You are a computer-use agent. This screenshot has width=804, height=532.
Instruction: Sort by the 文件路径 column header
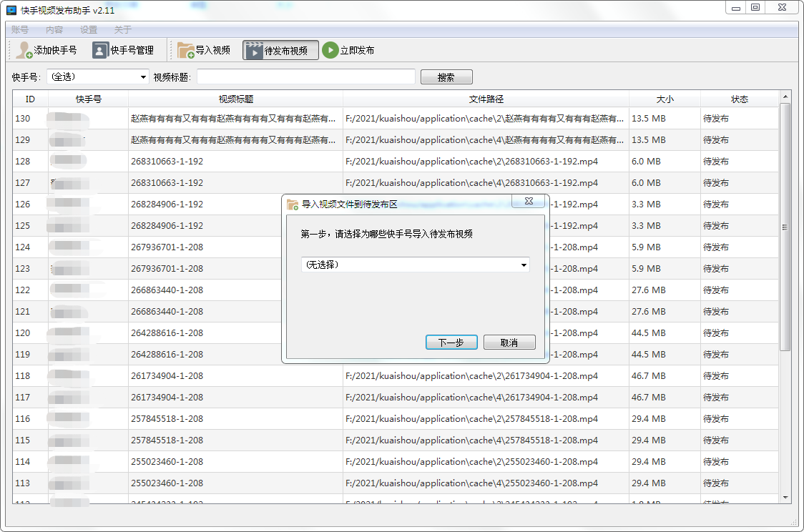486,99
